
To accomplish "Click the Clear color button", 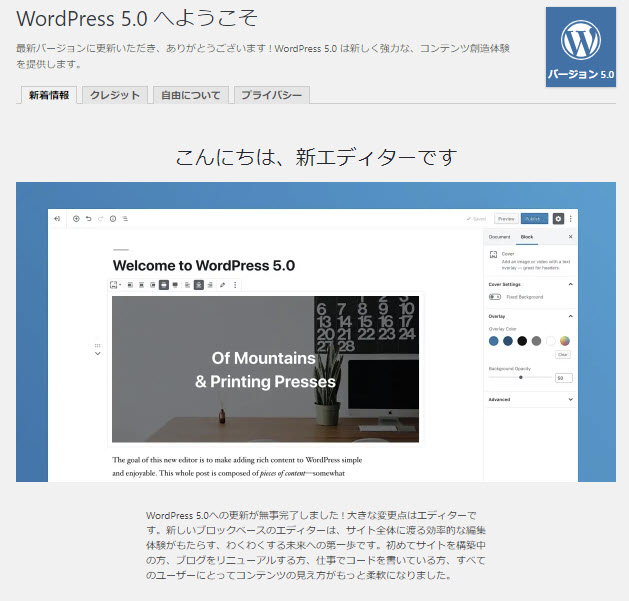I will coord(563,355).
